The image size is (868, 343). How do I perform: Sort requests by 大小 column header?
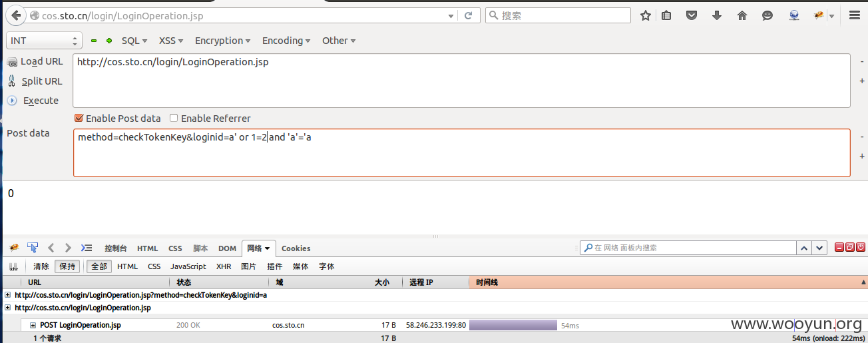(x=382, y=282)
